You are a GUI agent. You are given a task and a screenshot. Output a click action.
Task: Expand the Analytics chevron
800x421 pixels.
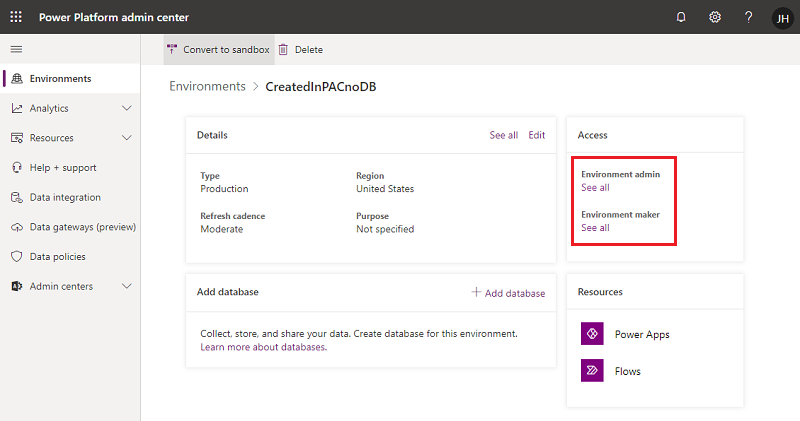[127, 108]
